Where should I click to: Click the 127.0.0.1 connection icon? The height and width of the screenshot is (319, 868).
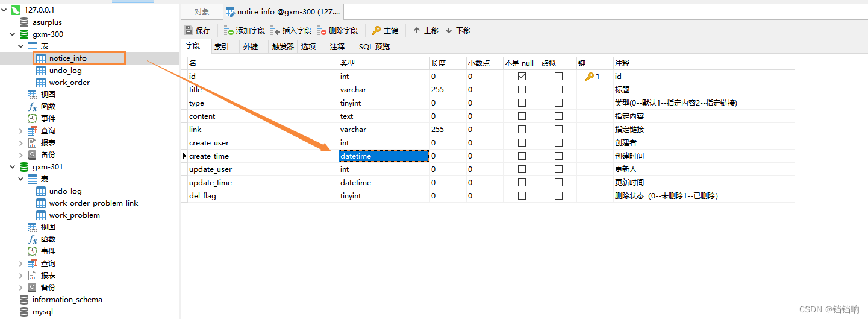[x=16, y=10]
